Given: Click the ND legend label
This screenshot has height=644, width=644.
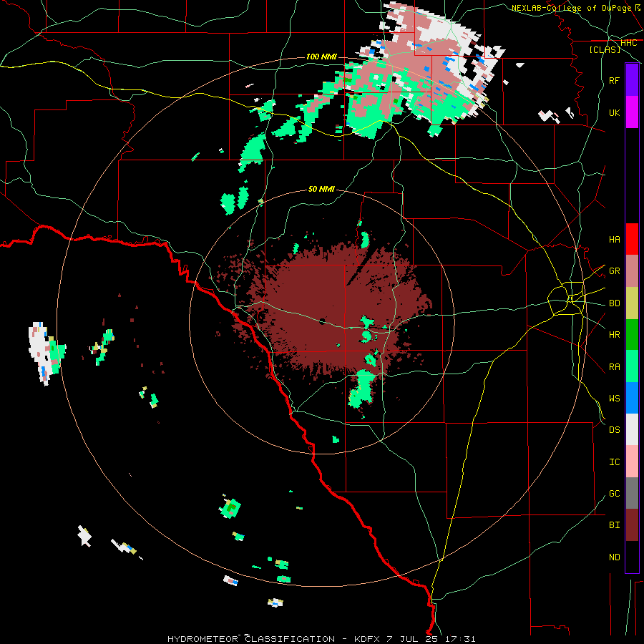Looking at the screenshot, I should tap(614, 557).
